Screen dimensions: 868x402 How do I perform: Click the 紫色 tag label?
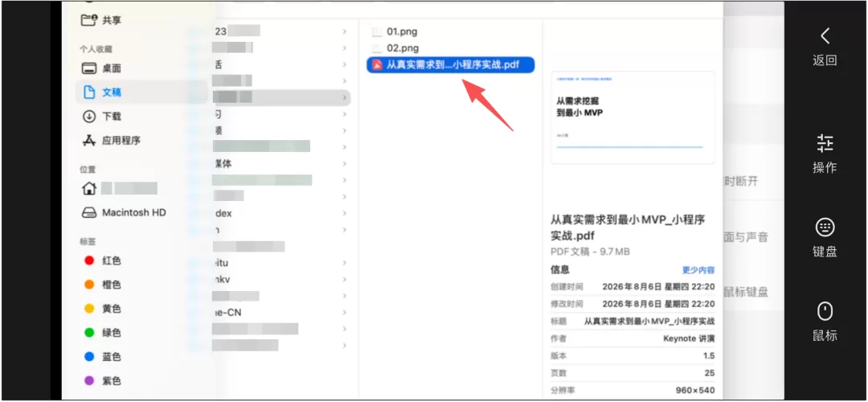(x=112, y=381)
